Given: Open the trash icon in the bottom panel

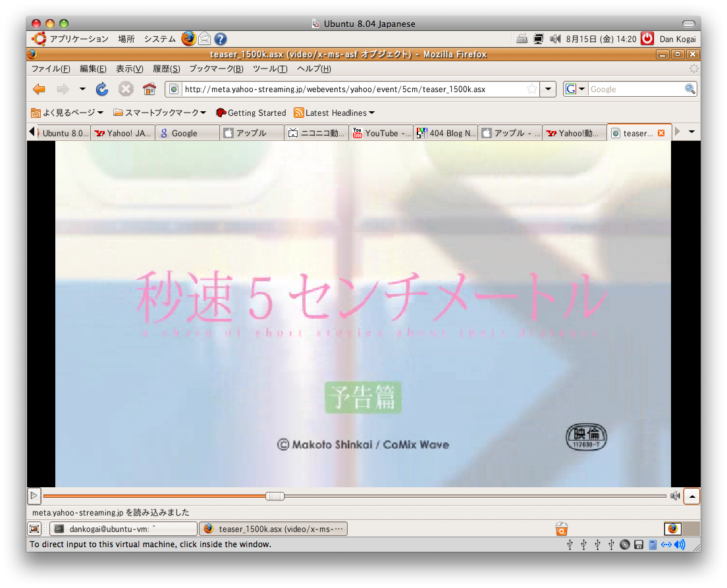Looking at the screenshot, I should pos(562,529).
